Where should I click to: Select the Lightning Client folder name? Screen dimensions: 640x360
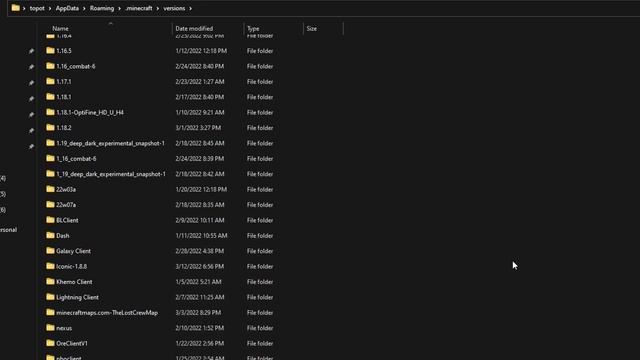click(77, 297)
